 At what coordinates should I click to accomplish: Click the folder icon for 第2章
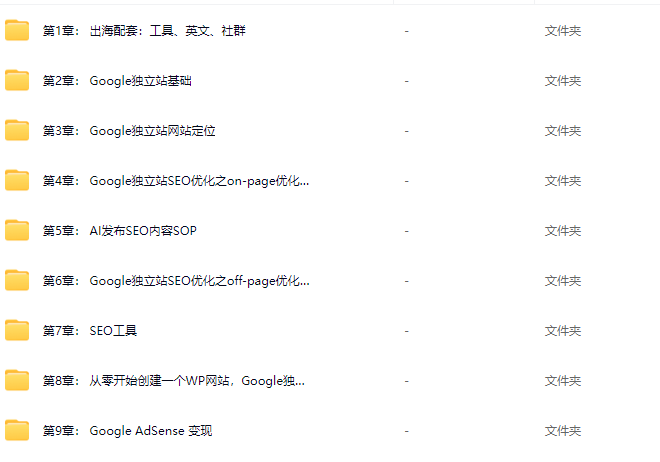(17, 80)
